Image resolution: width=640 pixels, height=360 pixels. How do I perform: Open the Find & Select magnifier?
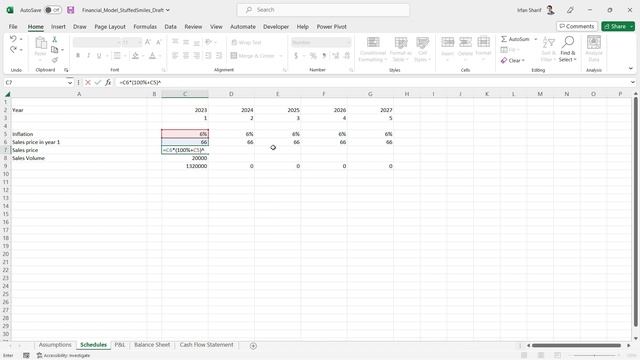tap(568, 49)
